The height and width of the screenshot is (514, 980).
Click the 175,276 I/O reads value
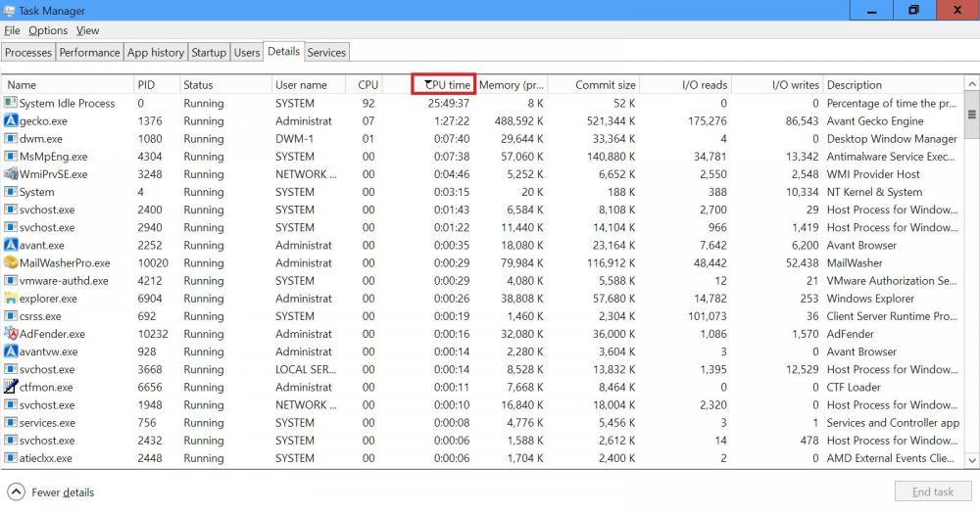pos(707,120)
